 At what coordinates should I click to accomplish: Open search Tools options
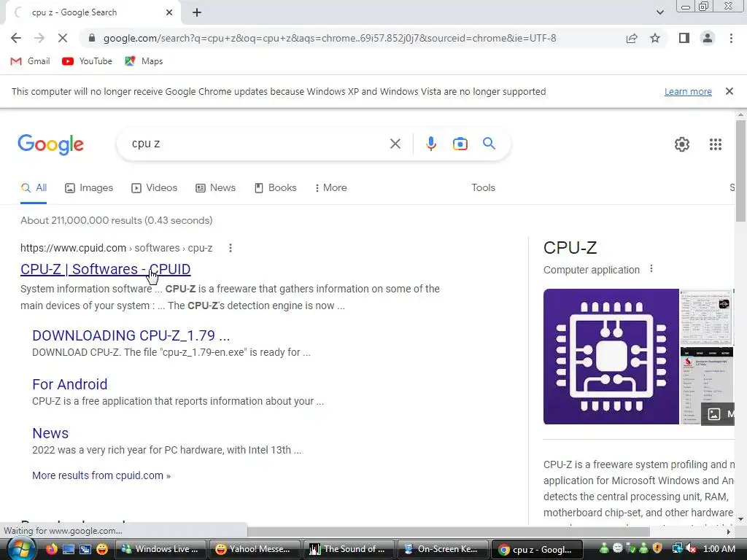(483, 187)
